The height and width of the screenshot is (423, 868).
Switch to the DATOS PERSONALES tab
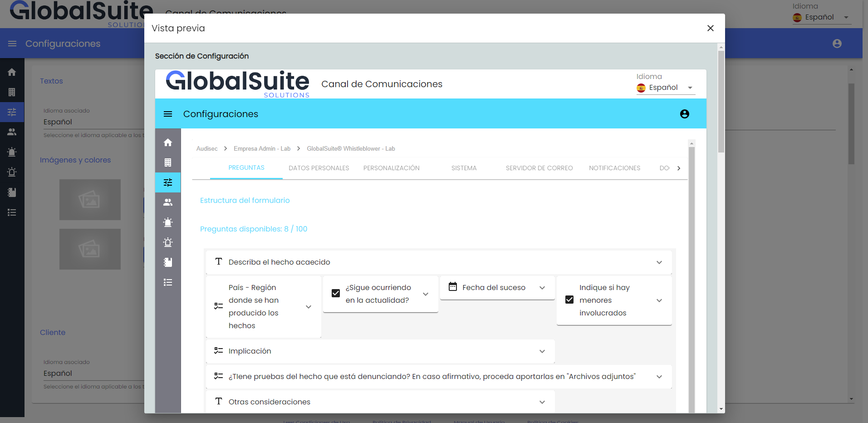(319, 168)
